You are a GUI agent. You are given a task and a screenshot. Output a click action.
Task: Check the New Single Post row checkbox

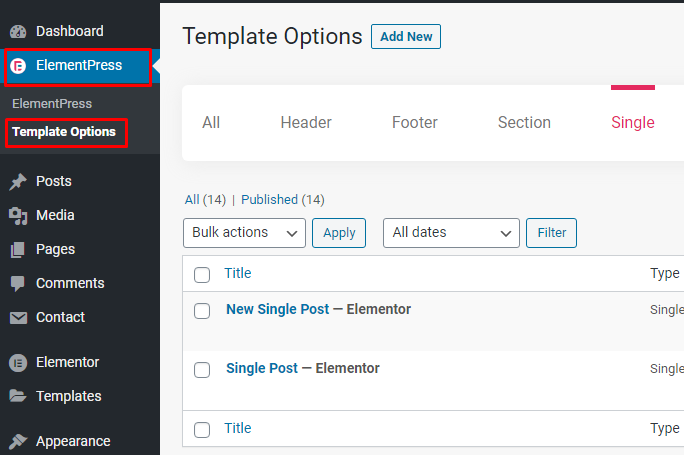[202, 311]
